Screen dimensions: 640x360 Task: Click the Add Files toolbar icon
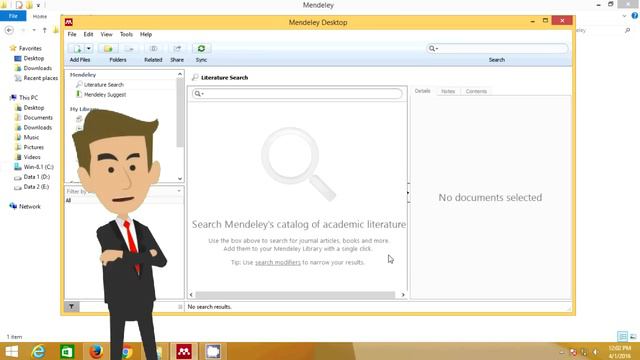point(77,49)
